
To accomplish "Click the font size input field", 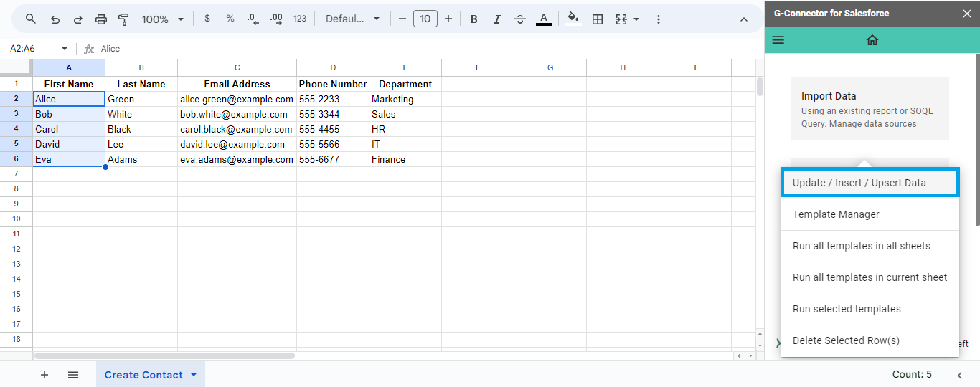I will coord(425,19).
